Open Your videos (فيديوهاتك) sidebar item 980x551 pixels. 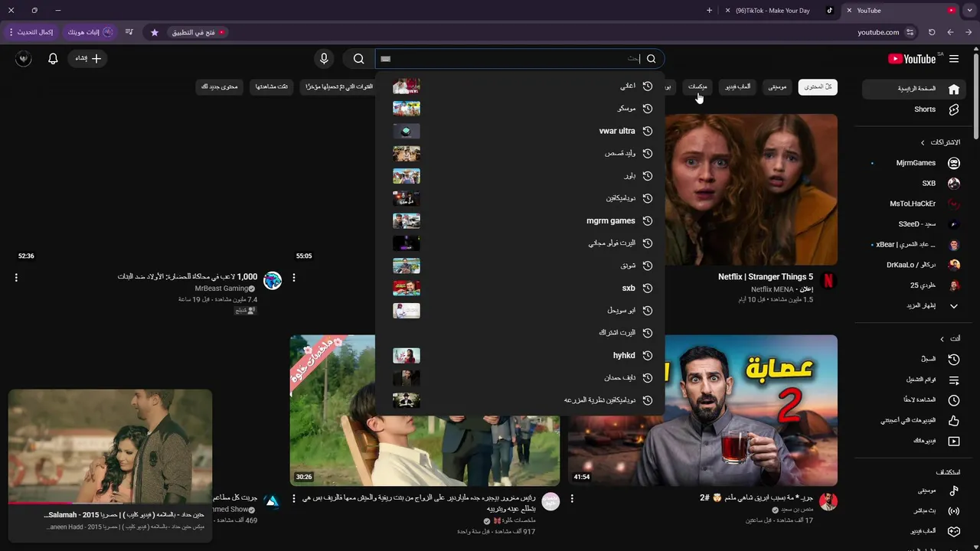point(914,442)
